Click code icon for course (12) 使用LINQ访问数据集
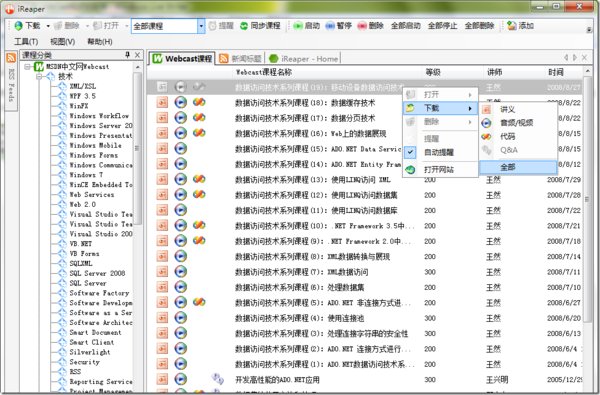The width and height of the screenshot is (600, 395). (x=199, y=194)
